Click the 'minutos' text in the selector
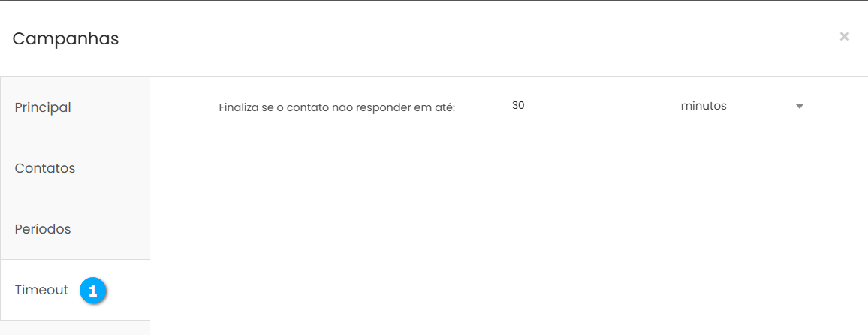Image resolution: width=868 pixels, height=335 pixels. click(704, 106)
